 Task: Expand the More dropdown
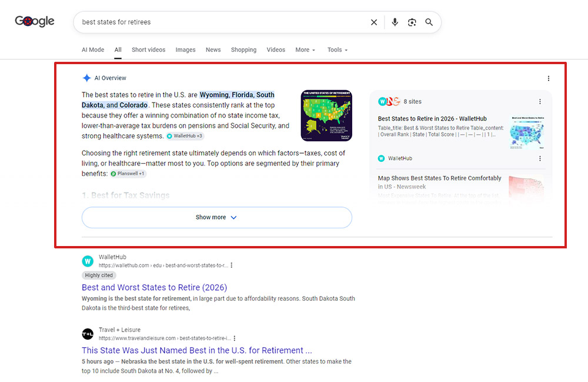pos(305,49)
